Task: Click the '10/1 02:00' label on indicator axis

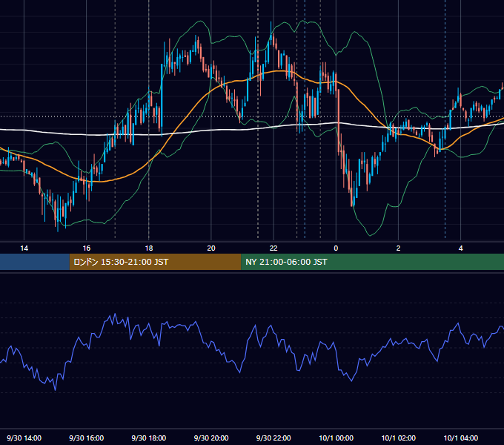Action: [x=398, y=438]
